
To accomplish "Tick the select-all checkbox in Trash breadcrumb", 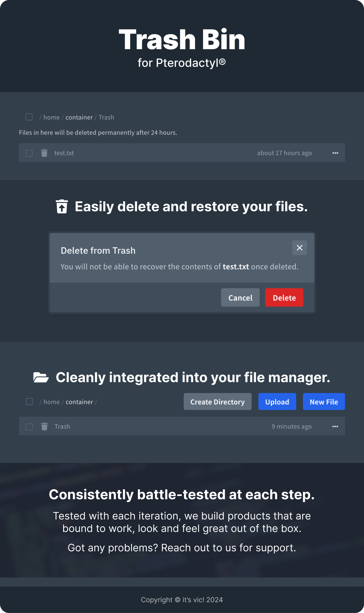I will (x=29, y=117).
